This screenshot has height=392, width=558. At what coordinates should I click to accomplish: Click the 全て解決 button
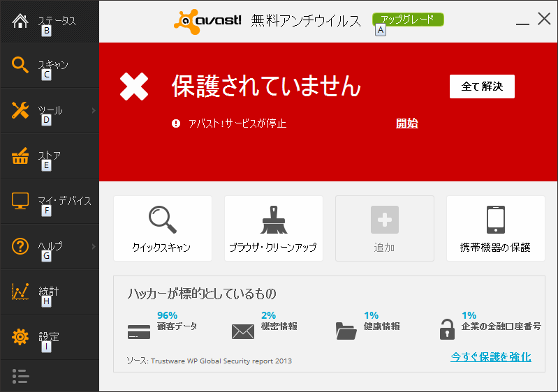pos(482,86)
